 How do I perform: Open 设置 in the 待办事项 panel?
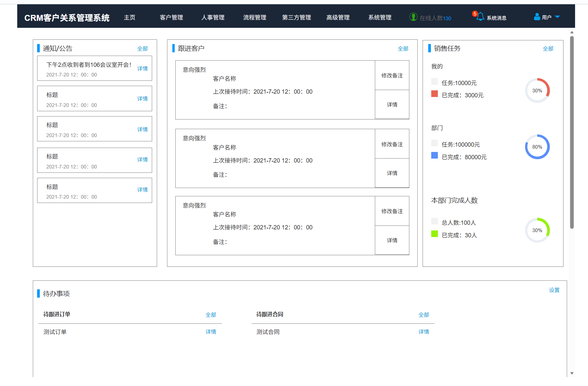click(x=554, y=290)
